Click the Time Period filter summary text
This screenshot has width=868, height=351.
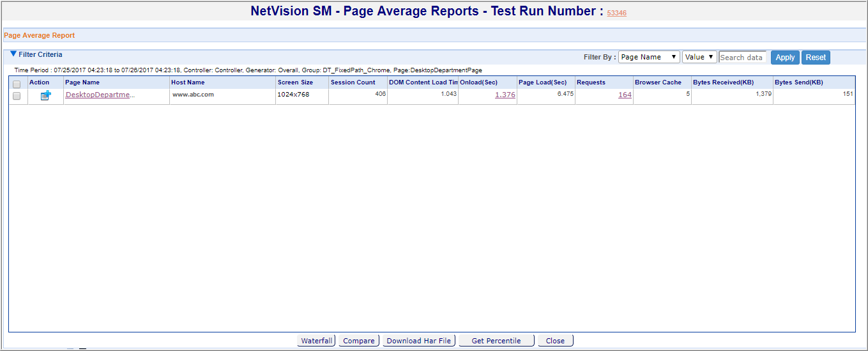point(248,70)
